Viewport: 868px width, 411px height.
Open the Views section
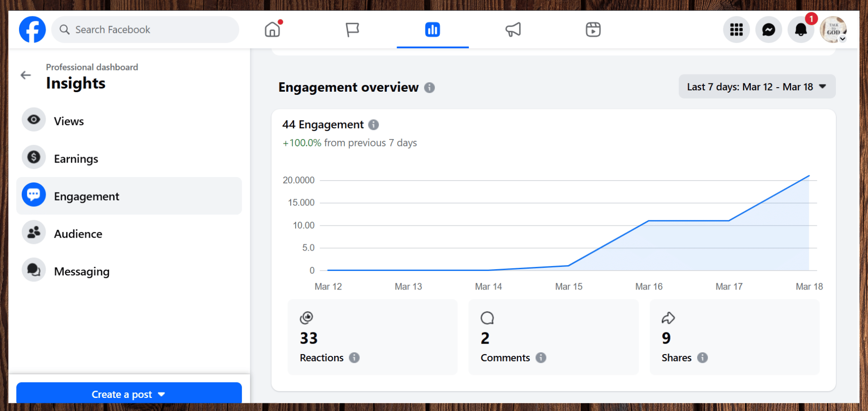129,121
